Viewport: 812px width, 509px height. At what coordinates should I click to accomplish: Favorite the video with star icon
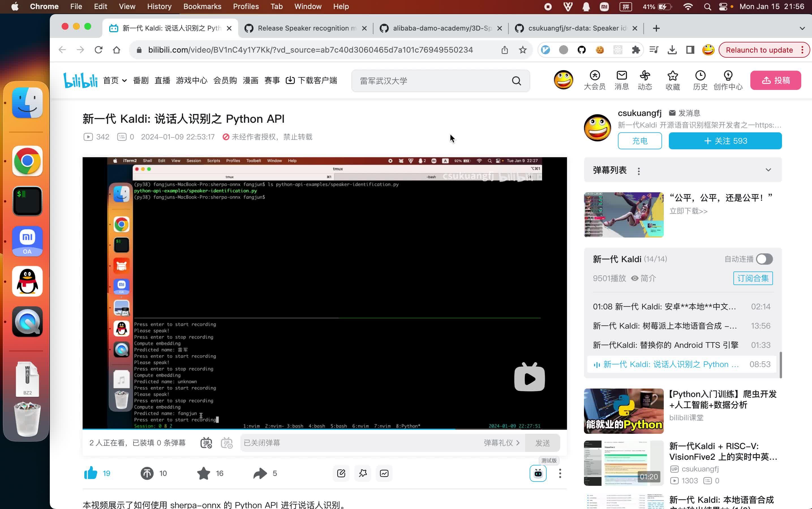(203, 473)
